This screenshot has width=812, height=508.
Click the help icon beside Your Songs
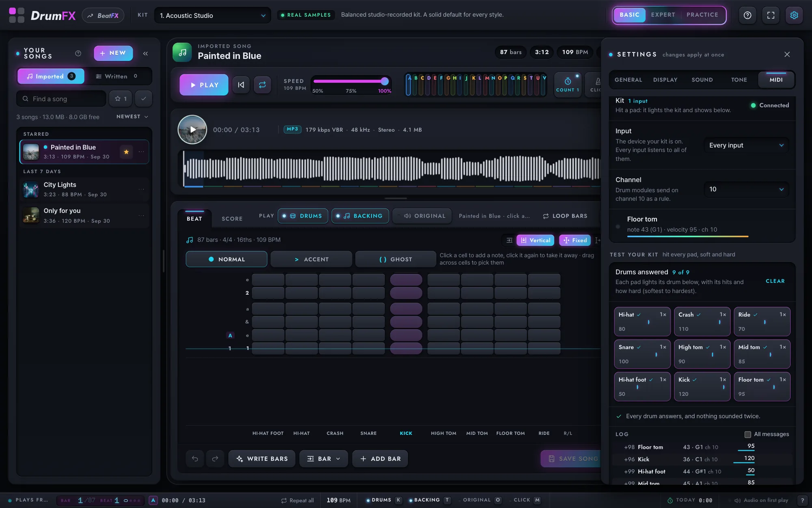pos(78,53)
